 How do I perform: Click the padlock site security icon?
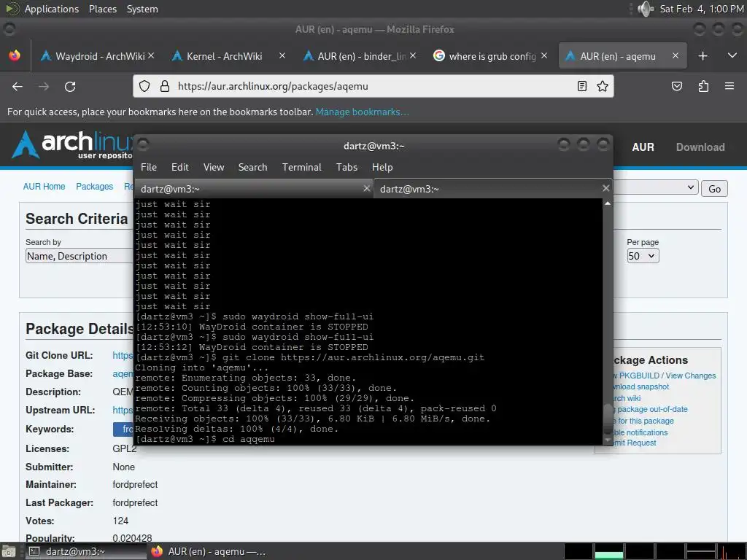[165, 86]
